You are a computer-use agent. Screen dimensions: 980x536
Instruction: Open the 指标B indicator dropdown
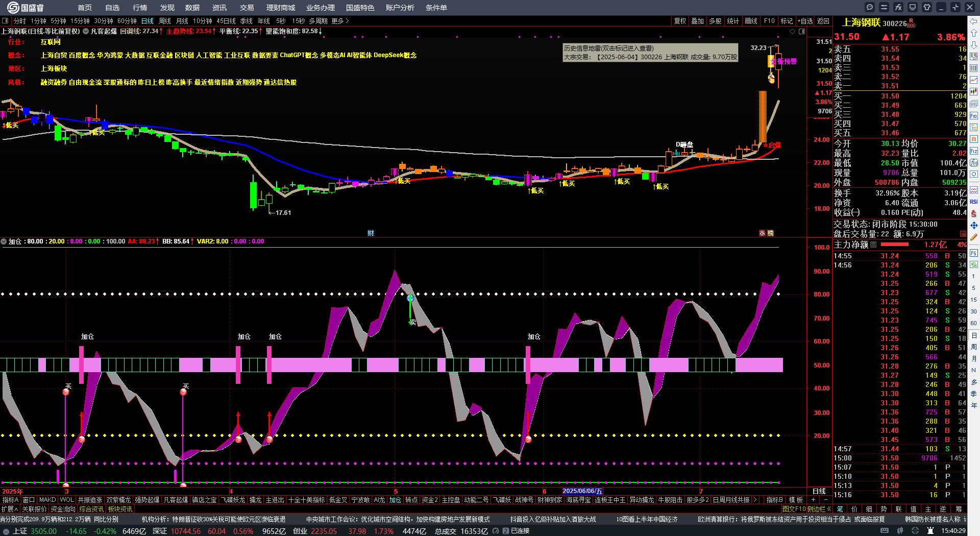775,500
